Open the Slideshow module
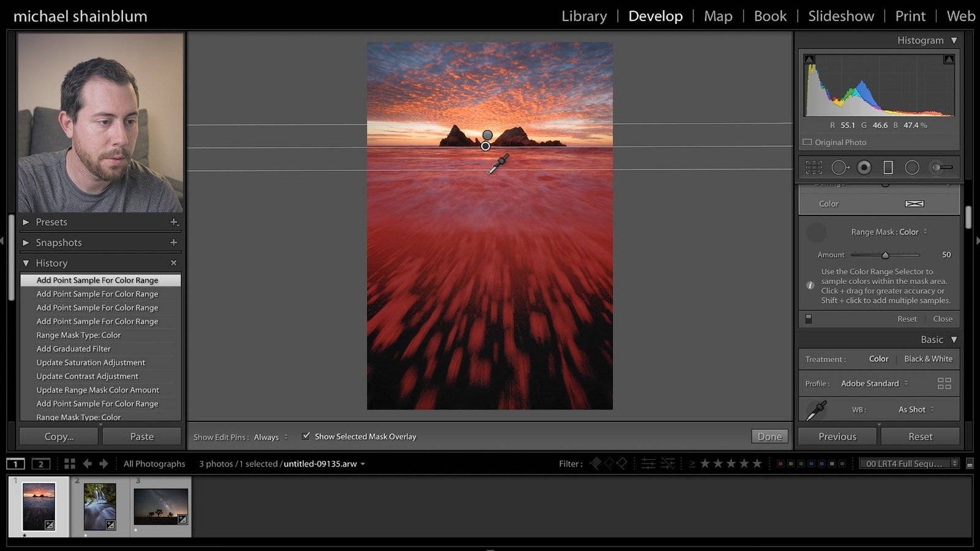Image resolution: width=980 pixels, height=551 pixels. [x=840, y=16]
